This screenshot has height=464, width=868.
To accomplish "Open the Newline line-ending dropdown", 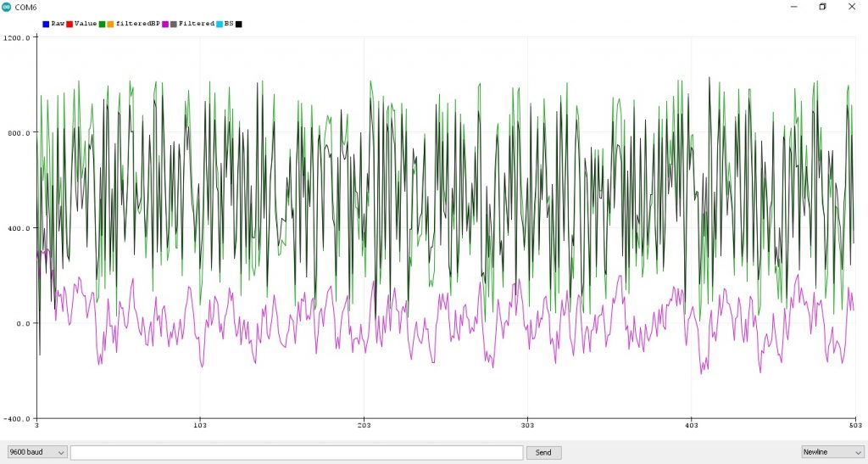I will click(x=832, y=452).
